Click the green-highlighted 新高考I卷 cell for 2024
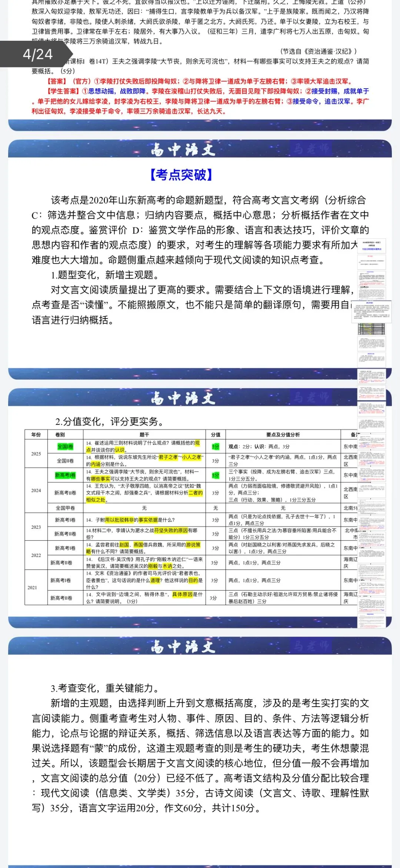 coord(65,475)
